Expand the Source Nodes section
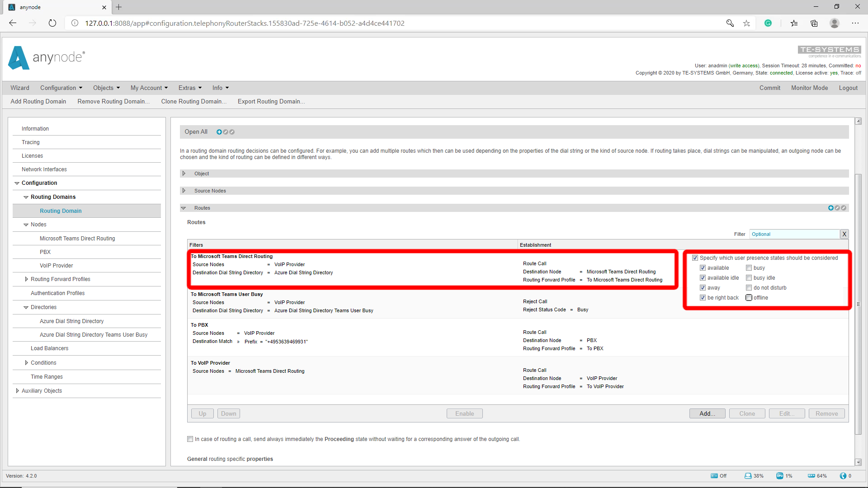This screenshot has height=488, width=868. 184,191
